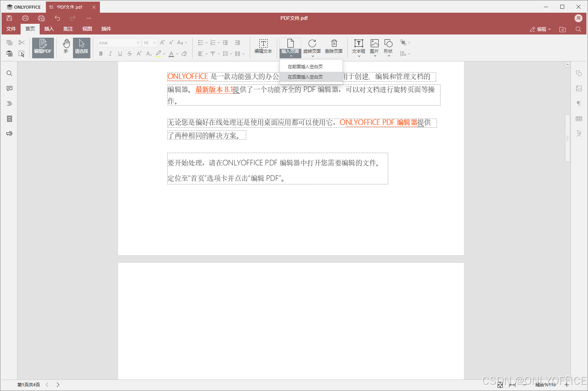Click the ONLYOFFICE hyperlink in document
The width and height of the screenshot is (588, 391).
[188, 77]
